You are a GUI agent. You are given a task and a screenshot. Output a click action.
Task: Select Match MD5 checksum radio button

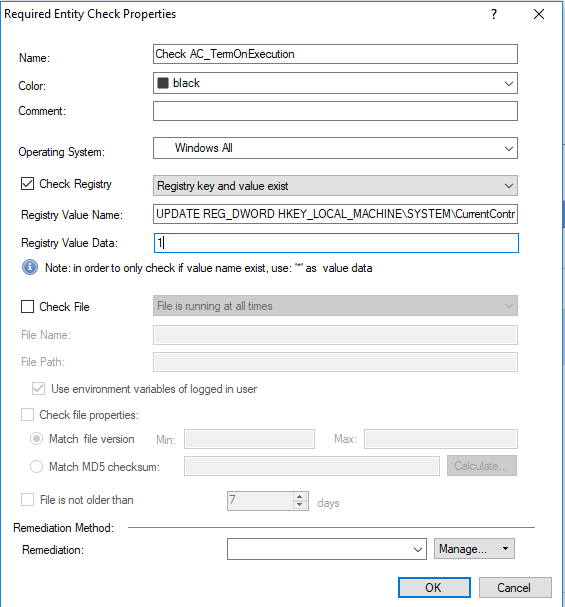coord(36,466)
